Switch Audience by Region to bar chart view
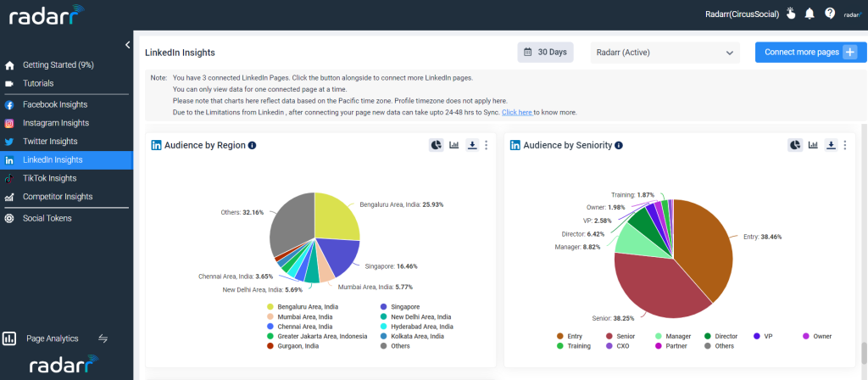This screenshot has width=868, height=380. [454, 145]
